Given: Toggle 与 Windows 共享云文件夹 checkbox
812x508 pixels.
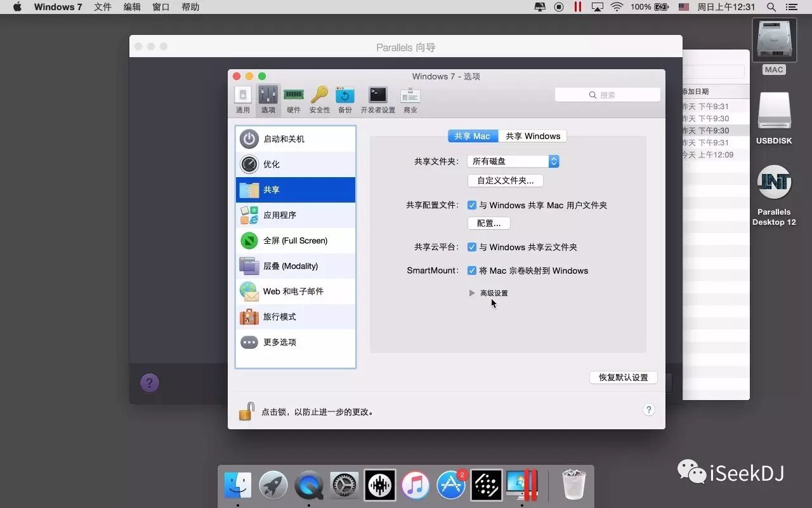Looking at the screenshot, I should 472,247.
